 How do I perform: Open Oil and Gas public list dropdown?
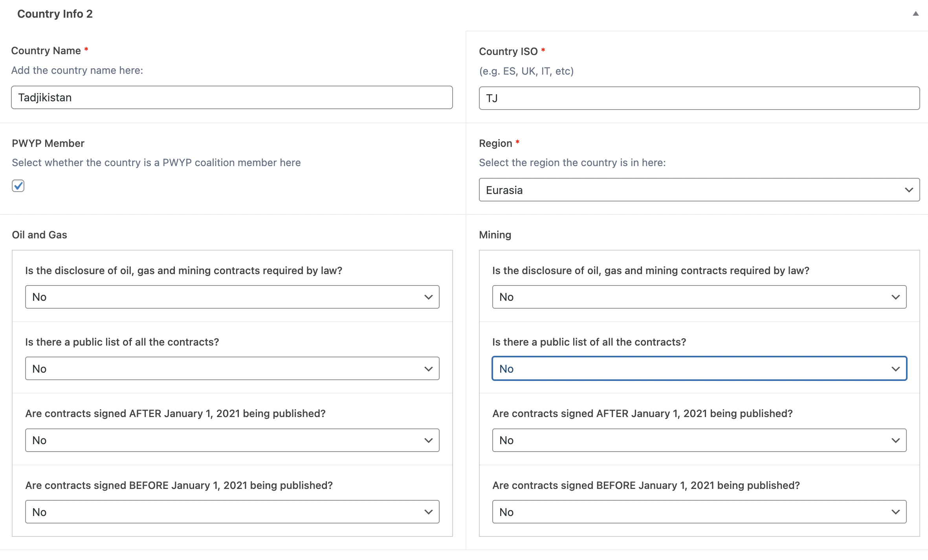232,369
